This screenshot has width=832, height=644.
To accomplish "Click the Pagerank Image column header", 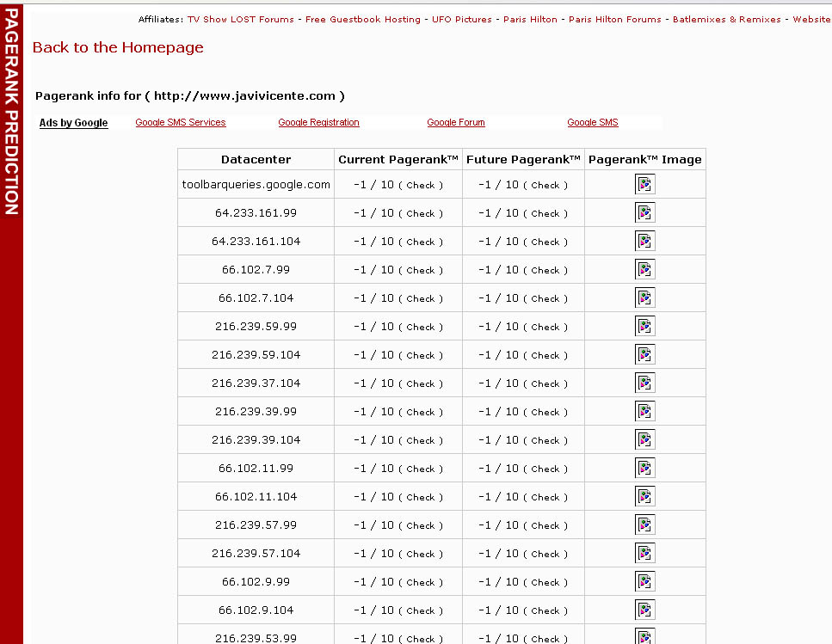I will pyautogui.click(x=644, y=160).
